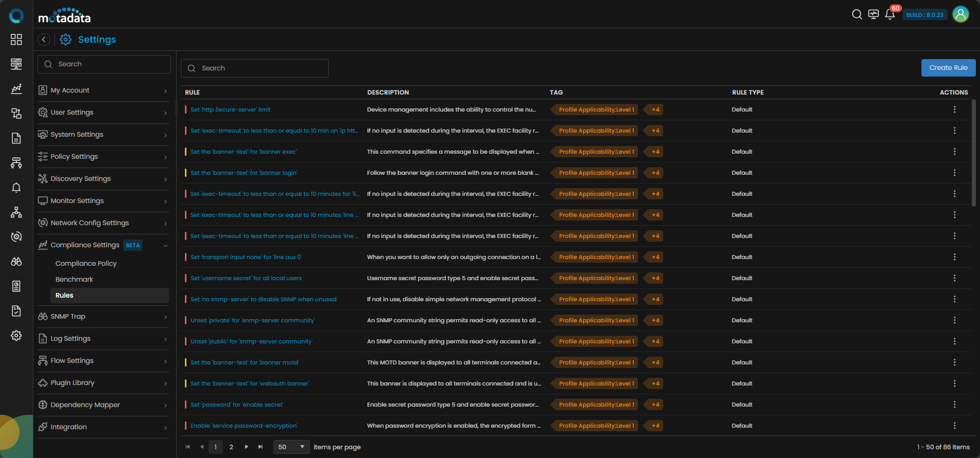Expand Policy Settings chevron
Image resolution: width=980 pixels, height=458 pixels.
click(x=165, y=157)
